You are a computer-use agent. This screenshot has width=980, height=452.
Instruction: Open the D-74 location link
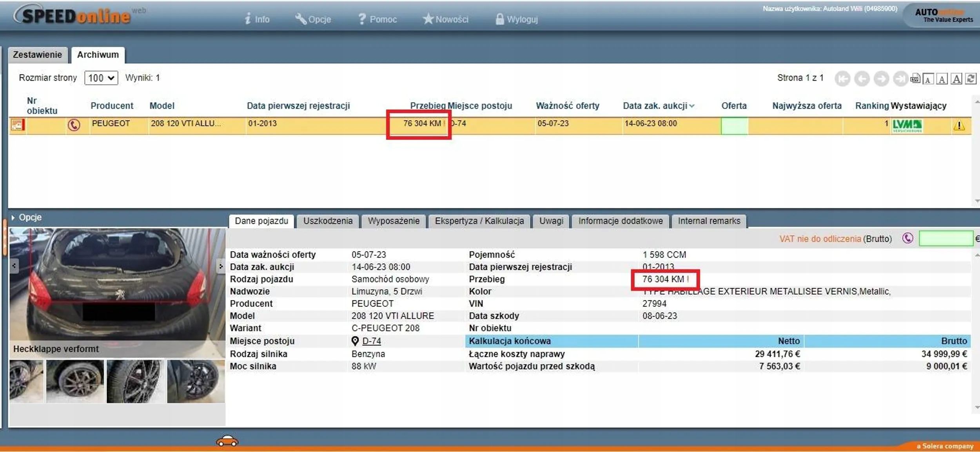point(371,341)
